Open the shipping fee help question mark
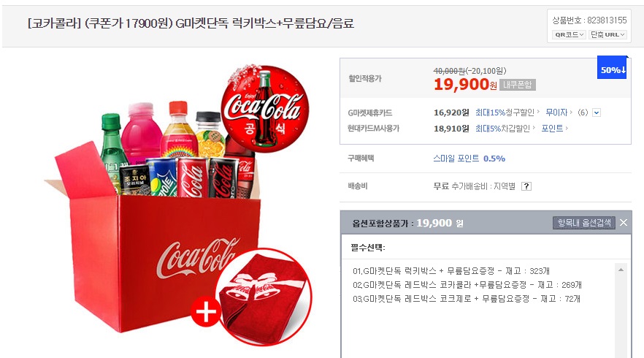644x358 pixels. coord(526,186)
